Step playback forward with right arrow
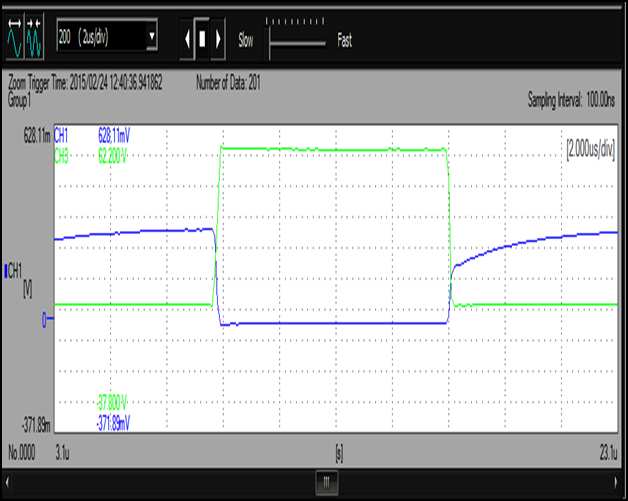Image resolution: width=628 pixels, height=501 pixels. click(218, 39)
